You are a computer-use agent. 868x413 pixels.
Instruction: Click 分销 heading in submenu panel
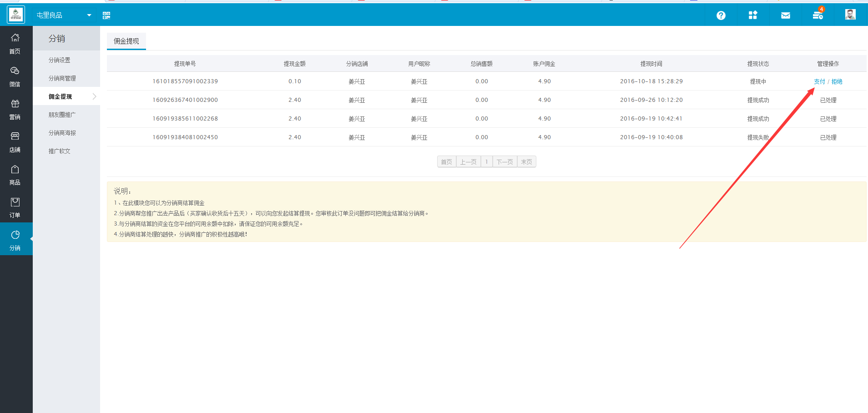57,39
